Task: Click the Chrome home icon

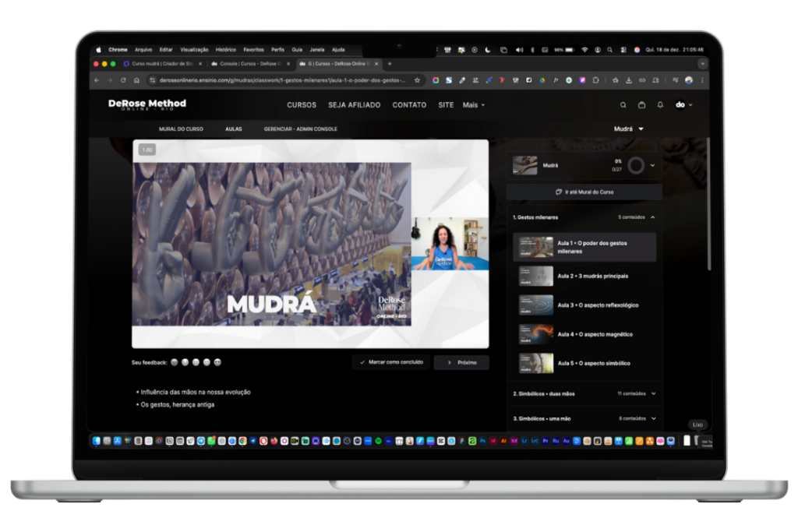Action: 136,80
